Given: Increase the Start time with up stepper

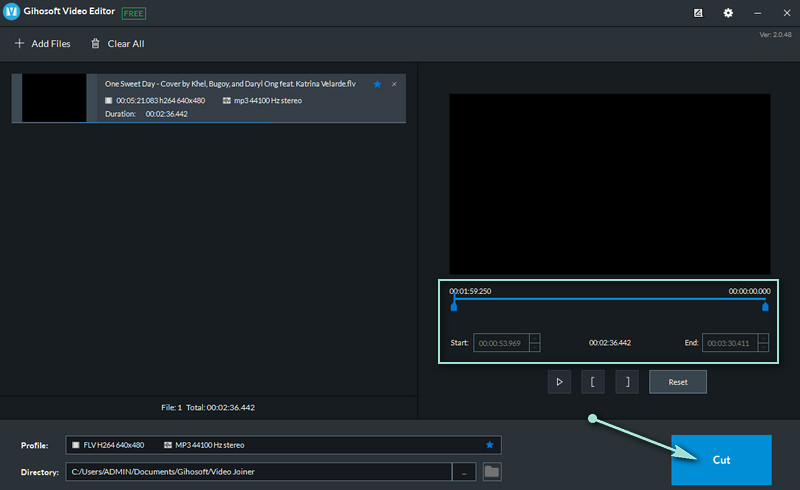Looking at the screenshot, I should [535, 338].
